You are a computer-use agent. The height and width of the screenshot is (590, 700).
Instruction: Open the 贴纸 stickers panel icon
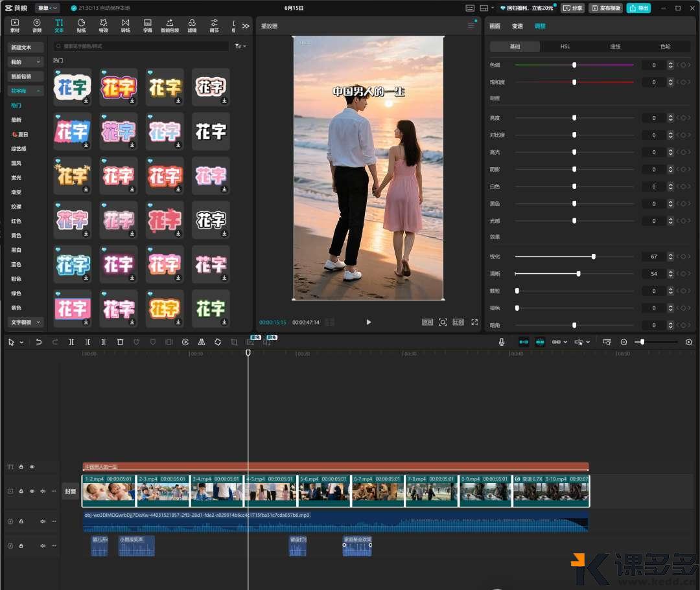click(x=81, y=25)
